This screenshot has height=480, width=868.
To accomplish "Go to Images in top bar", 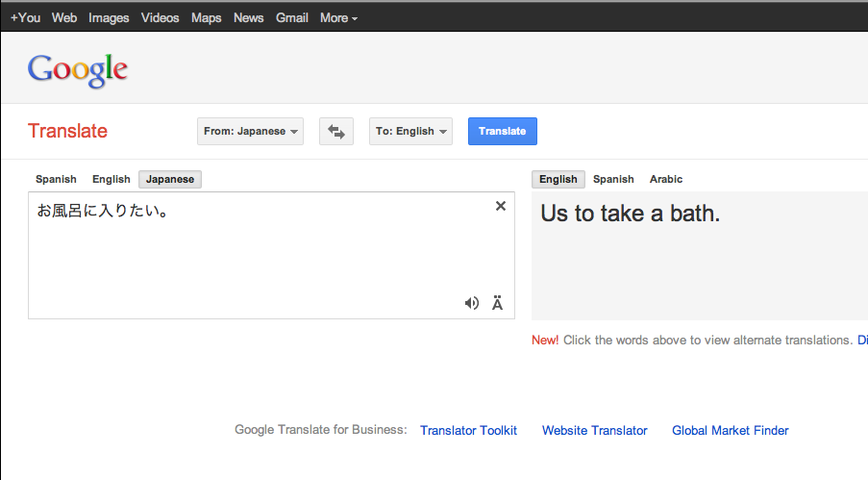I will pyautogui.click(x=109, y=17).
